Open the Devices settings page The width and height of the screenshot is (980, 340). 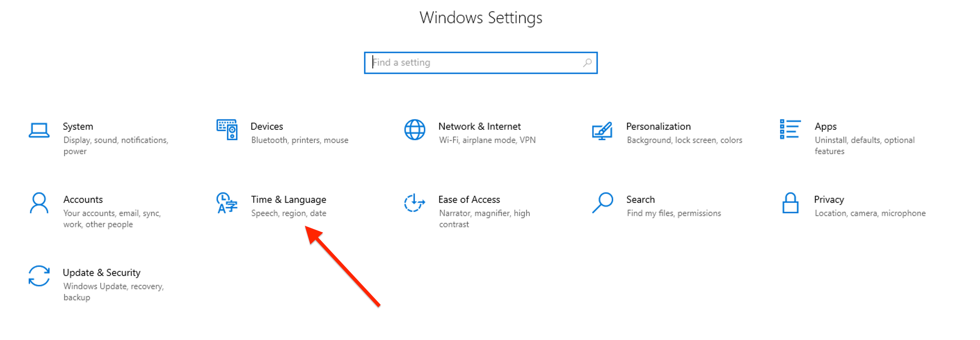point(267,126)
